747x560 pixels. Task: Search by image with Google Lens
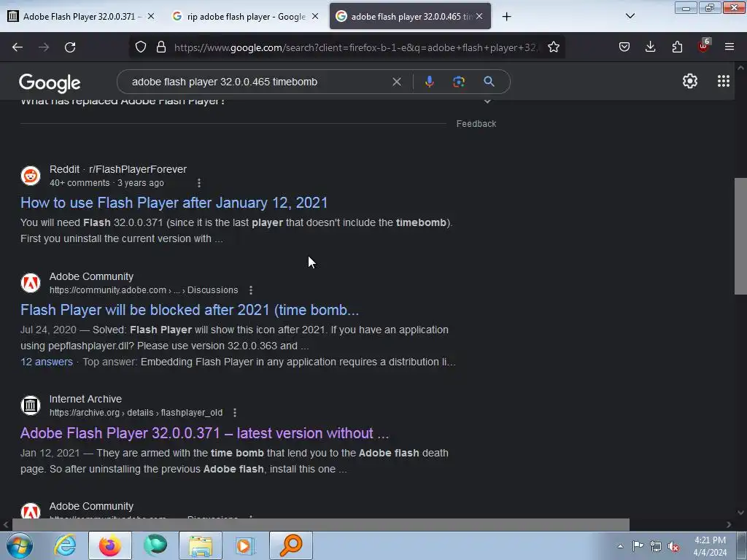click(x=459, y=82)
